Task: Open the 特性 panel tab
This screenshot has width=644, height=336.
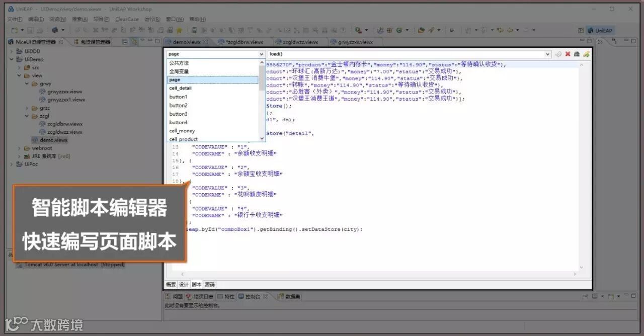Action: [226, 297]
